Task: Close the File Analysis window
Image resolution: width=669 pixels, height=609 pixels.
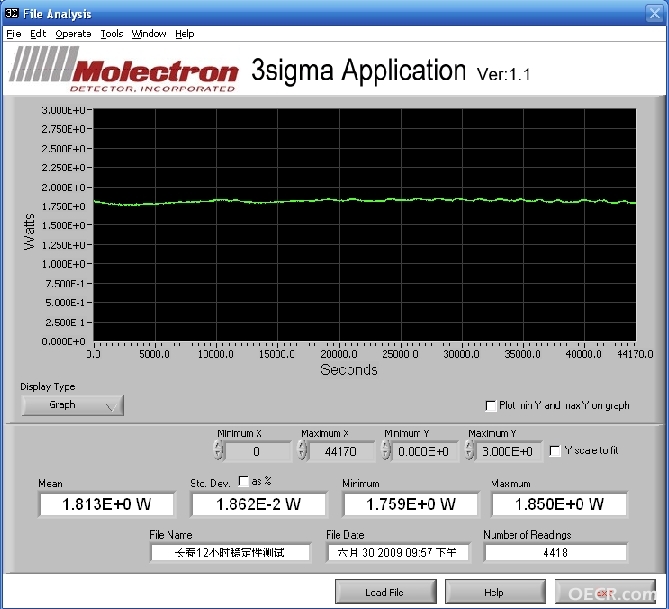Action: pos(654,13)
